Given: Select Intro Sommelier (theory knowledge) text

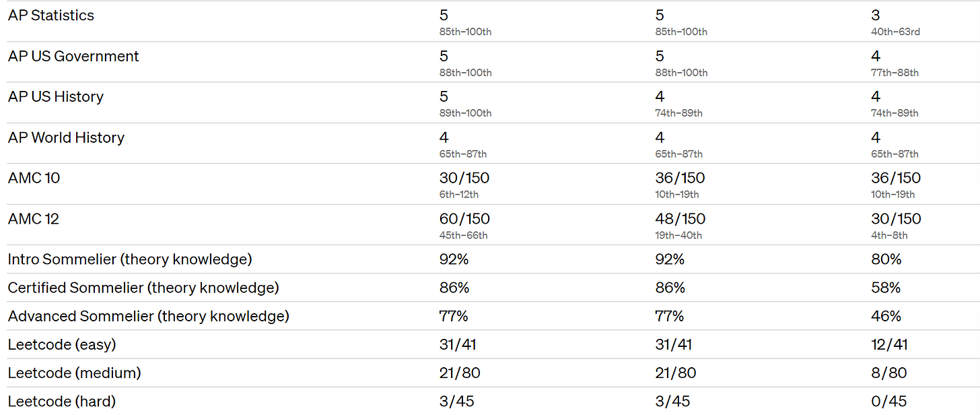Looking at the screenshot, I should pos(130,259).
